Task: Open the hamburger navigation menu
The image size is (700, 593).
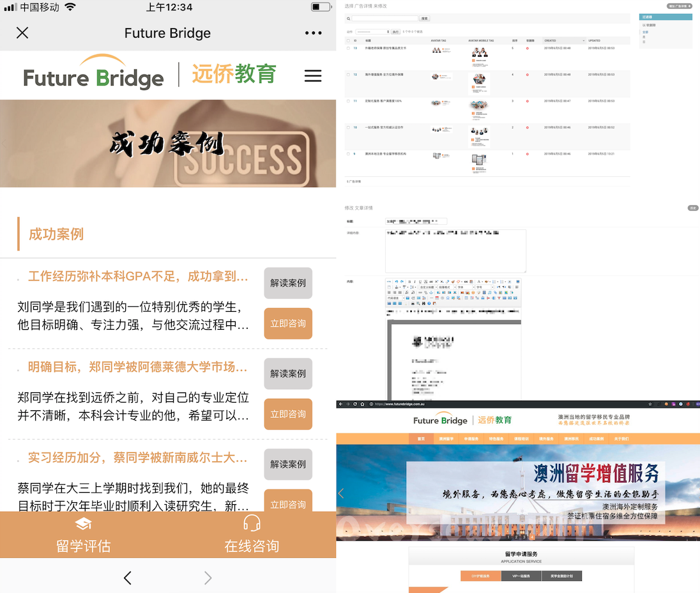Action: [x=313, y=75]
